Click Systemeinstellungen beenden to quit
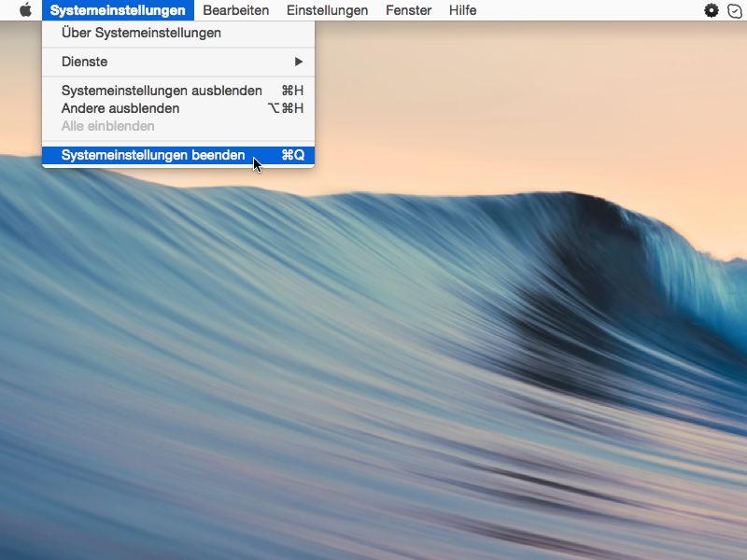The height and width of the screenshot is (560, 747). (x=178, y=155)
